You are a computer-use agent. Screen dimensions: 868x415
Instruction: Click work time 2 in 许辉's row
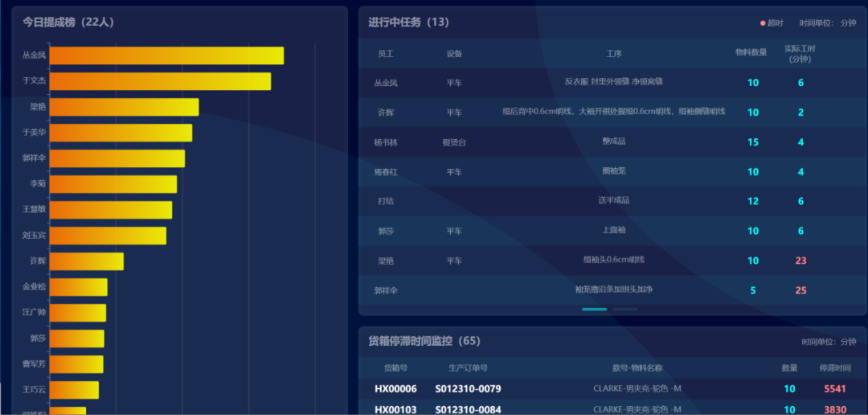(800, 113)
